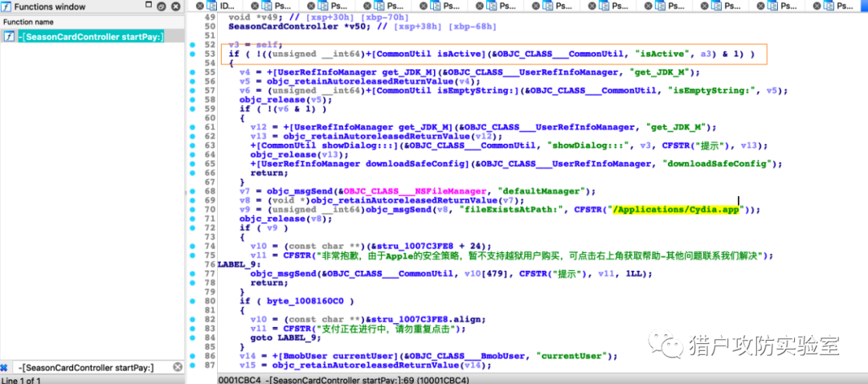Click the Functions window title icon

(7, 6)
